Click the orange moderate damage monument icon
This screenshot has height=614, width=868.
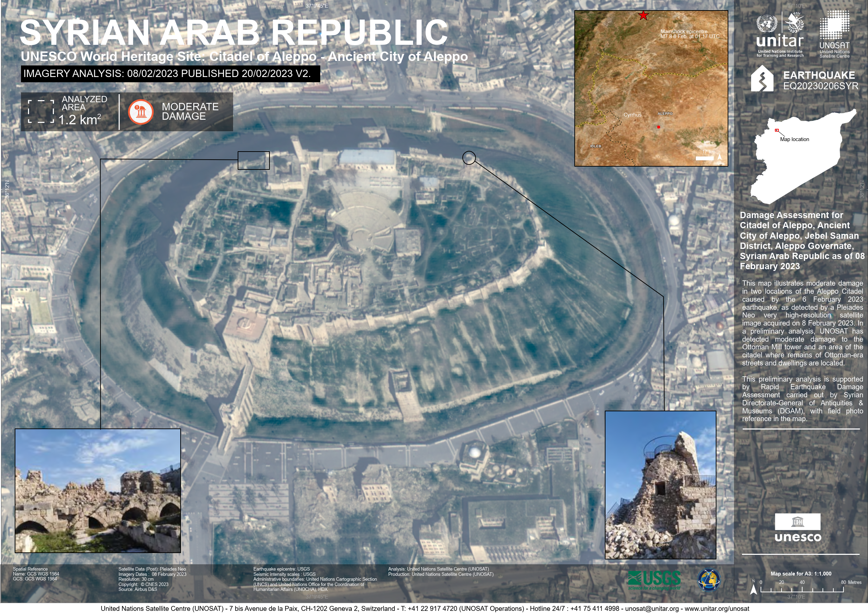[x=141, y=112]
